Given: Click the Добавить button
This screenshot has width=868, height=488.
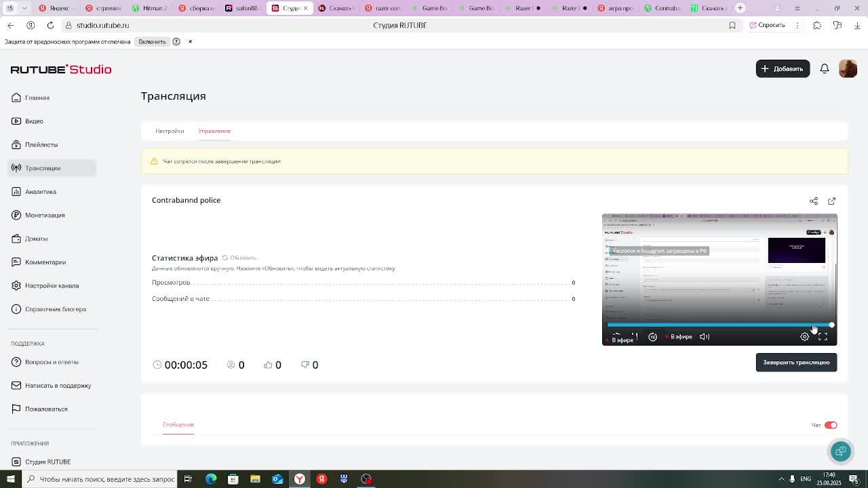Looking at the screenshot, I should pyautogui.click(x=783, y=68).
